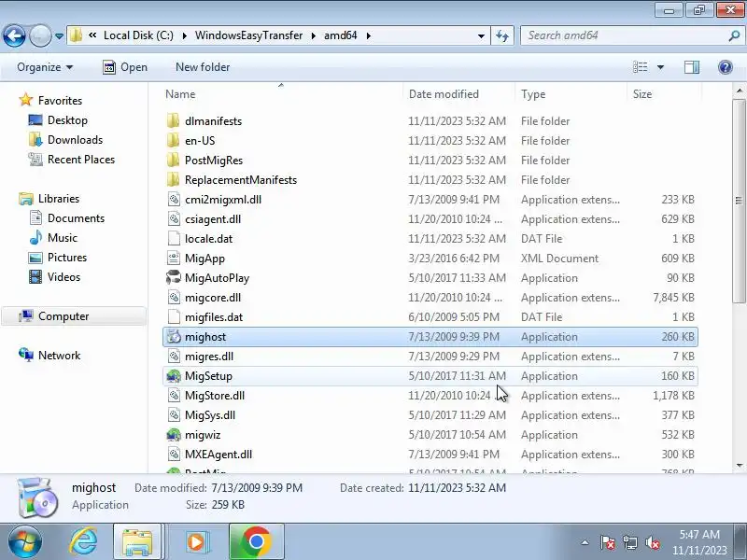Viewport: 747px width, 560px height.
Task: Select MigSys.dll file icon
Action: pyautogui.click(x=174, y=414)
